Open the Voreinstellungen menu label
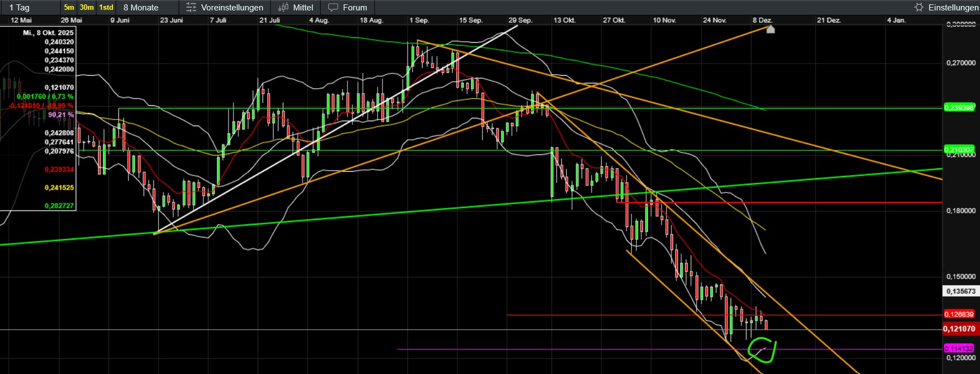This screenshot has height=374, width=980. [232, 8]
